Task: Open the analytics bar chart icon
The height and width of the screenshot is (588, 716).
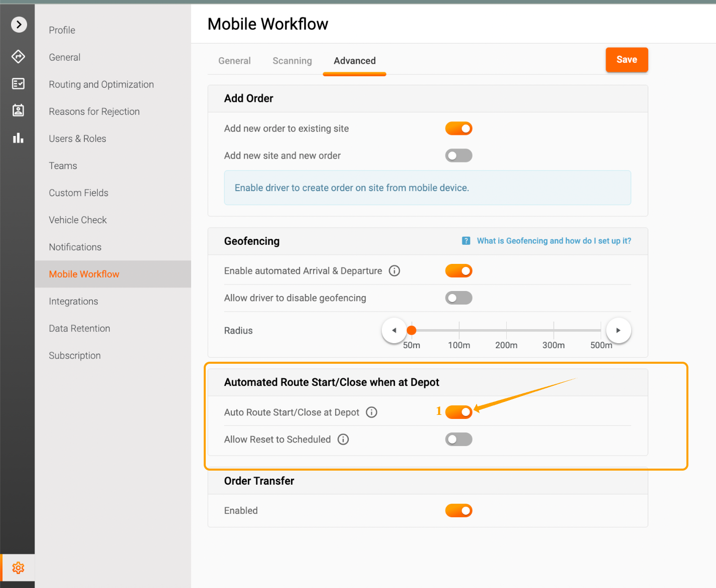Action: point(19,137)
